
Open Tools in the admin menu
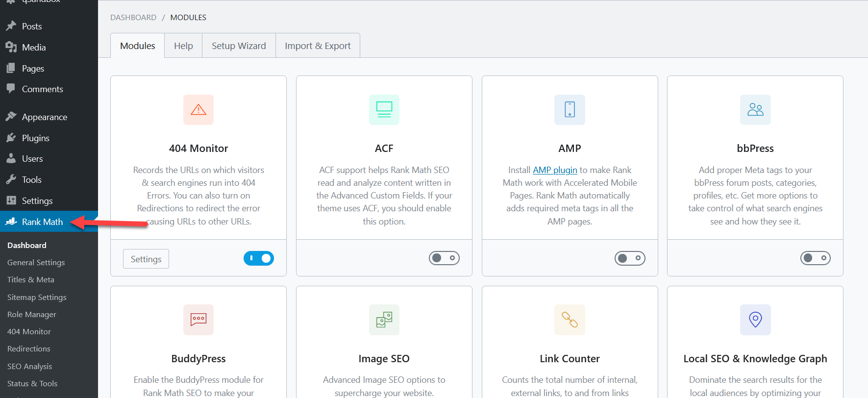pyautogui.click(x=49, y=179)
